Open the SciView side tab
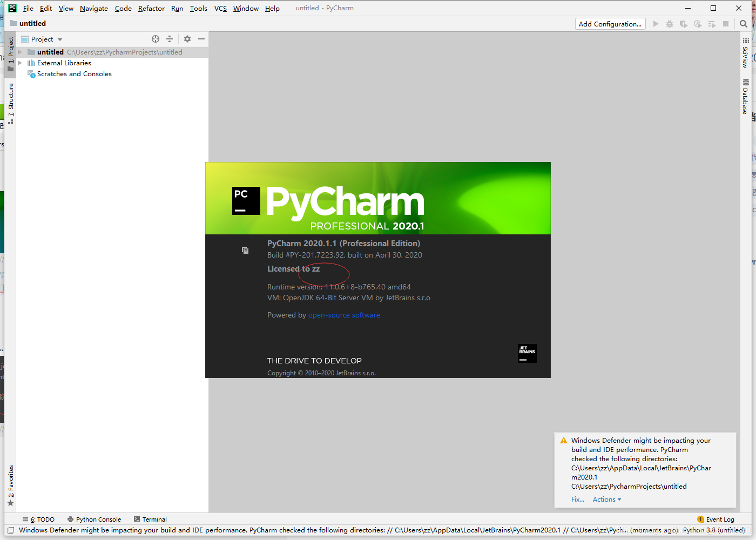 pos(745,52)
